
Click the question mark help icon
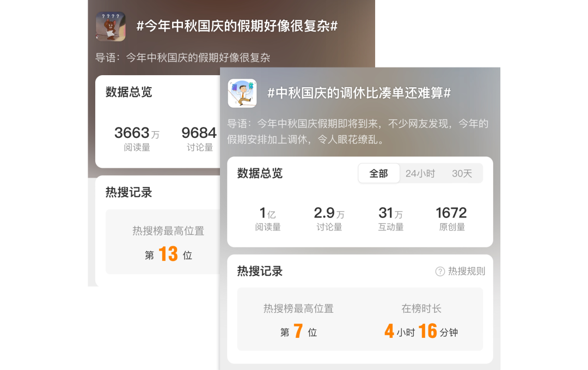pyautogui.click(x=440, y=271)
